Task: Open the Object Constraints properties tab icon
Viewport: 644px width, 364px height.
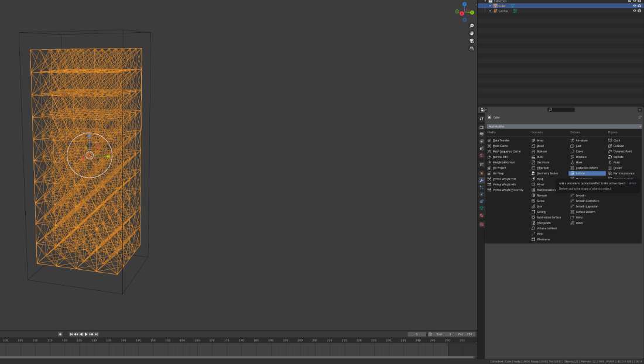Action: pos(481,201)
